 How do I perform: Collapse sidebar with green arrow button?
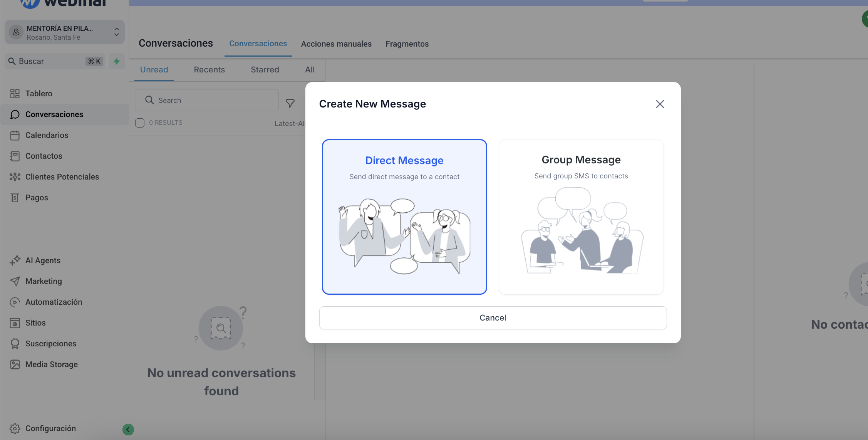[x=128, y=429]
